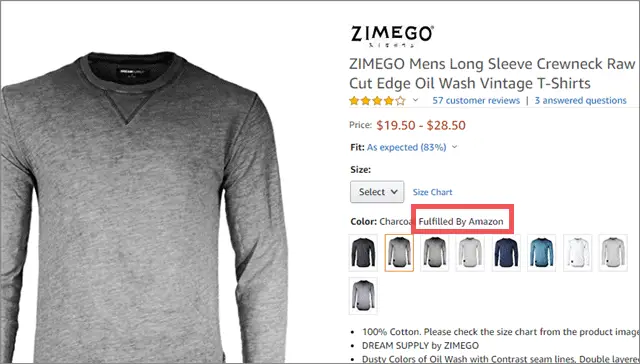The height and width of the screenshot is (364, 640).
Task: Click the ZIMEGO brand logo
Action: coord(392,36)
